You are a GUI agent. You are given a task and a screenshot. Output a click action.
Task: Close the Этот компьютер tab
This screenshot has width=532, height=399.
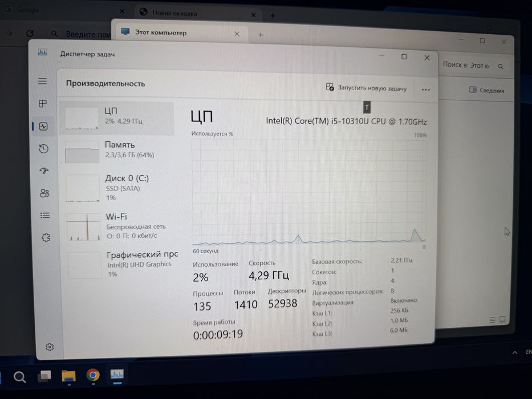point(237,34)
